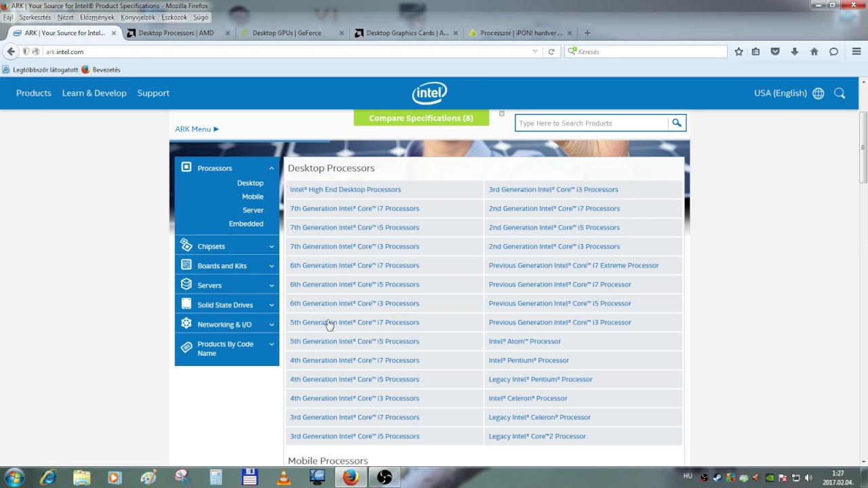Open the Előzmények menu
The height and width of the screenshot is (488, 868).
(97, 17)
